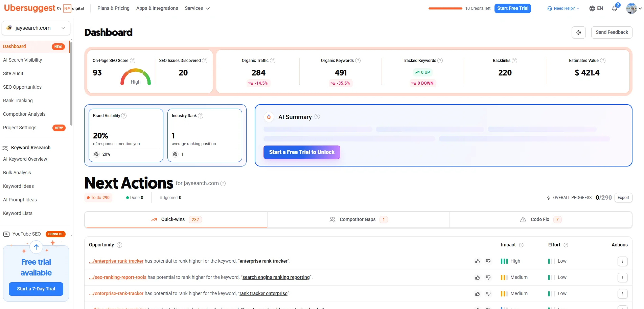The height and width of the screenshot is (309, 644).
Task: Click the Estimated Value help icon
Action: pyautogui.click(x=603, y=61)
